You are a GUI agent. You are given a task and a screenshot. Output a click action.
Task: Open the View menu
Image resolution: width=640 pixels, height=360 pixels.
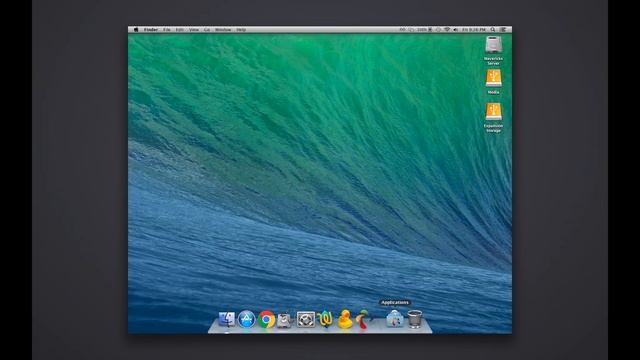(x=194, y=30)
